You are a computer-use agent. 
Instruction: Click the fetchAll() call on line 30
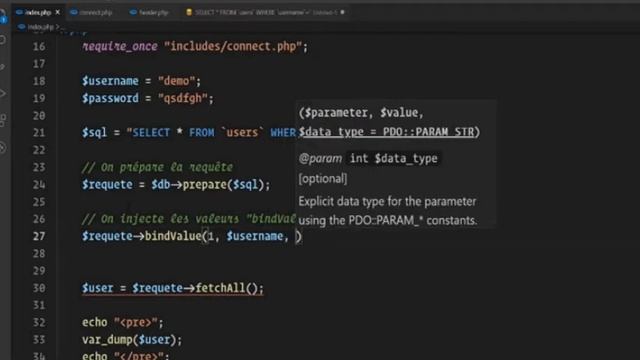tap(227, 288)
